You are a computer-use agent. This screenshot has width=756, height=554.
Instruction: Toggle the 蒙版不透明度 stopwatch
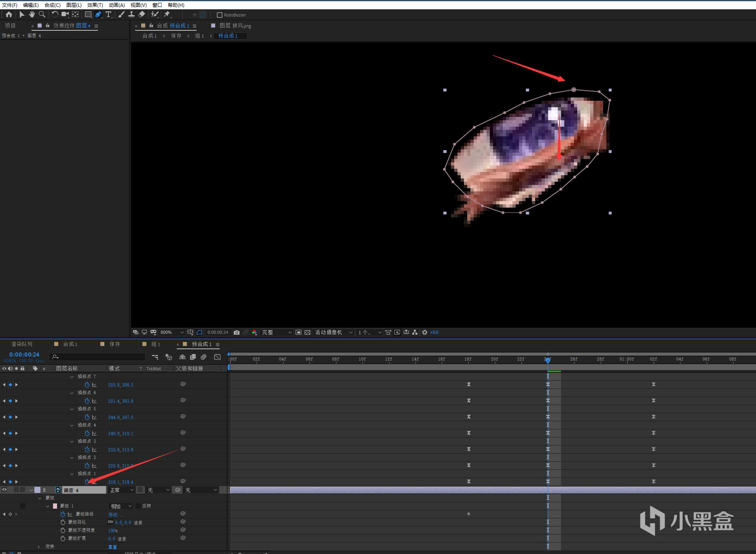[63, 531]
